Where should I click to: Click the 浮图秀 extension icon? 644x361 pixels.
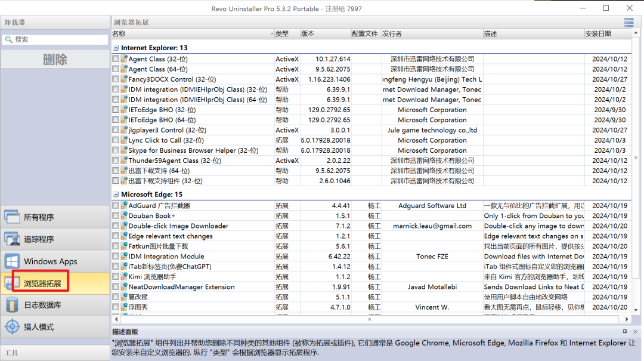(x=124, y=307)
